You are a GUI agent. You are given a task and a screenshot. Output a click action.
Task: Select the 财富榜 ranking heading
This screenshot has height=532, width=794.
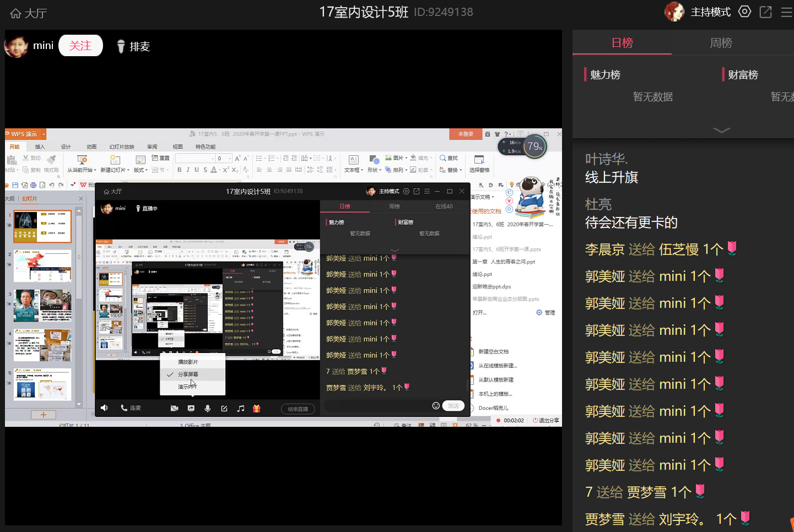(x=743, y=75)
